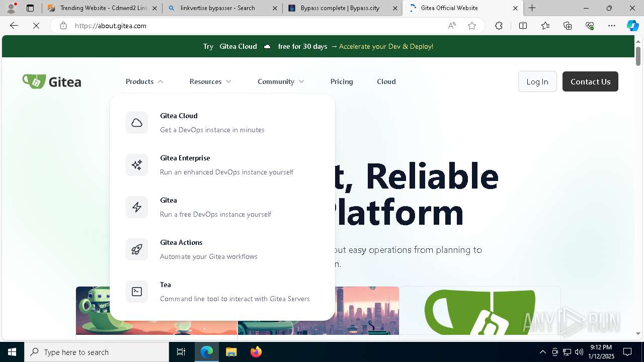Screen dimensions: 644x362
Task: Open File Explorer from the taskbar
Action: point(231,352)
